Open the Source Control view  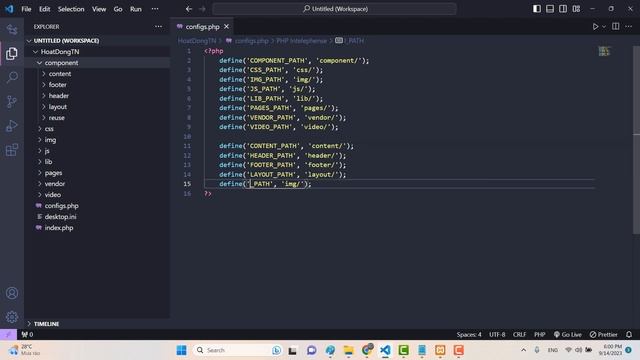click(x=12, y=102)
